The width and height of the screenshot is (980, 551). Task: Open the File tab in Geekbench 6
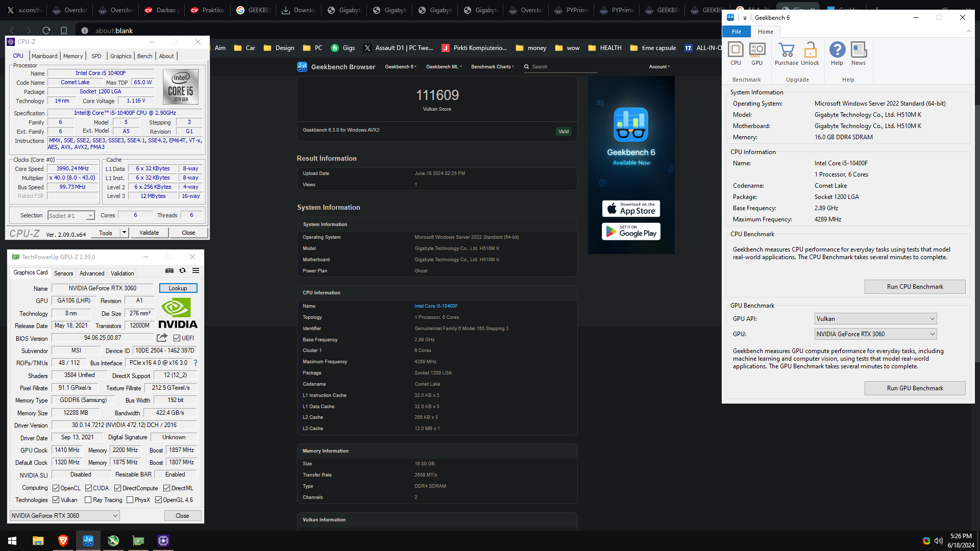point(737,32)
